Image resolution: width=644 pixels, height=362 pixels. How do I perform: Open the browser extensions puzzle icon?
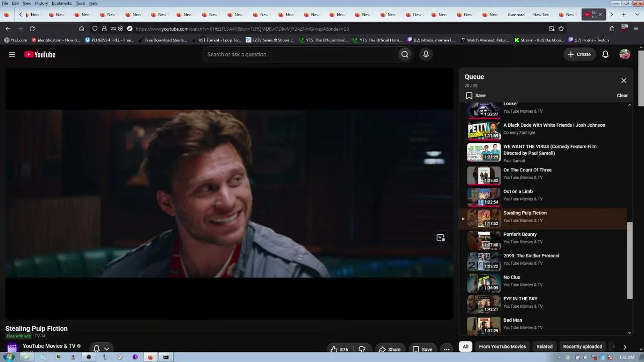[x=612, y=29]
